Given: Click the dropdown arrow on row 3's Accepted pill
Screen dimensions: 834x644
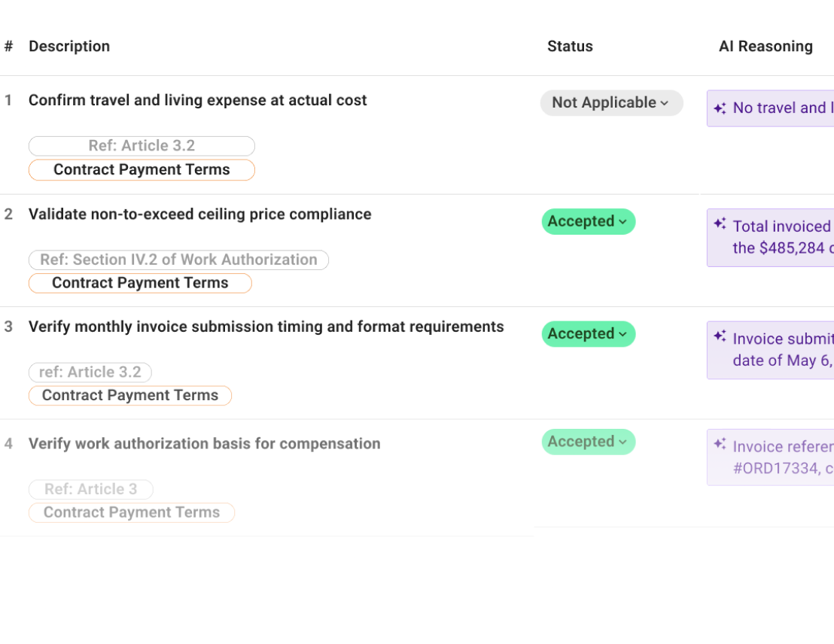Looking at the screenshot, I should [x=622, y=334].
